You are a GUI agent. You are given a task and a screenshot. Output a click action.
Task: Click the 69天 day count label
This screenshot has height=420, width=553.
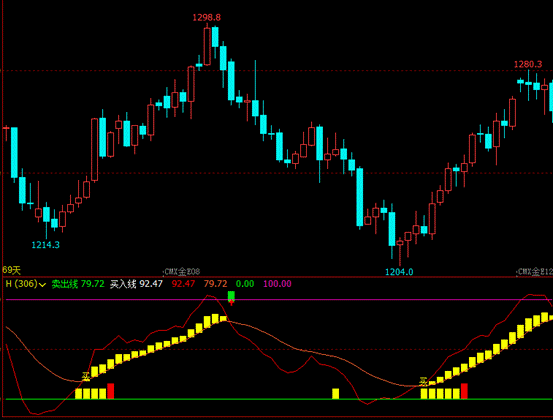12,270
